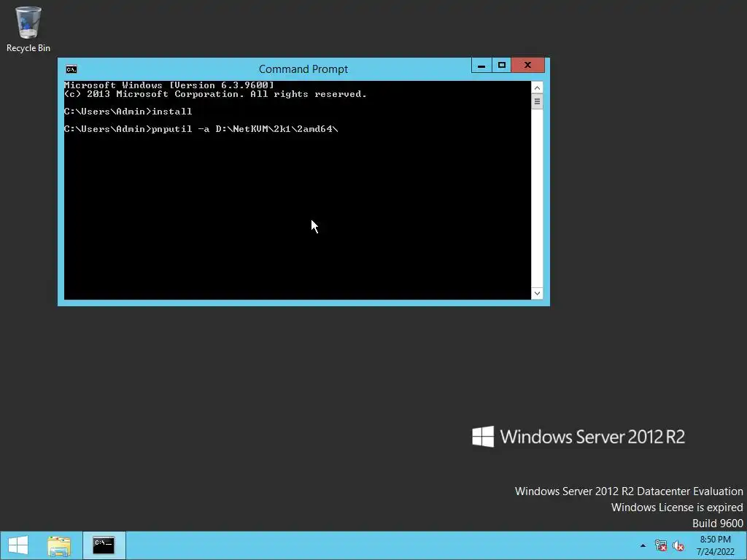
Task: Close the Command Prompt window
Action: pyautogui.click(x=527, y=65)
